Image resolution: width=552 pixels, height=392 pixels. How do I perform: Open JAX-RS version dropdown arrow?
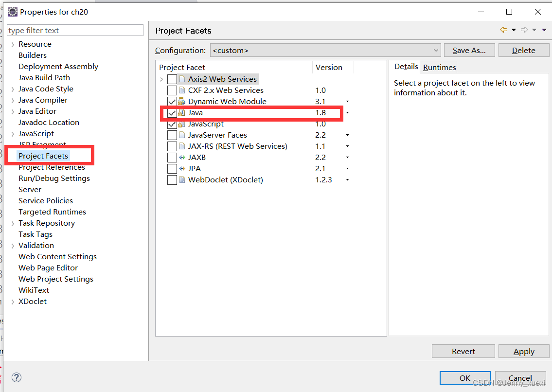coord(347,146)
